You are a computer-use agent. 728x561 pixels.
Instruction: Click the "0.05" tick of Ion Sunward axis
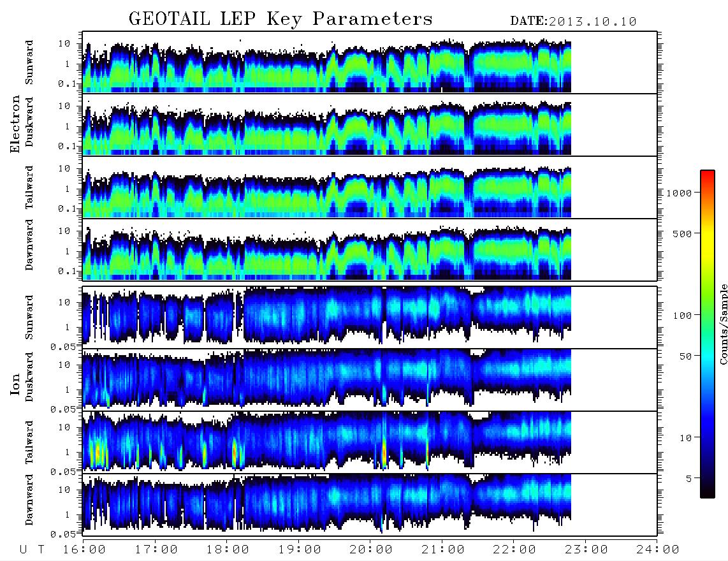pyautogui.click(x=63, y=346)
